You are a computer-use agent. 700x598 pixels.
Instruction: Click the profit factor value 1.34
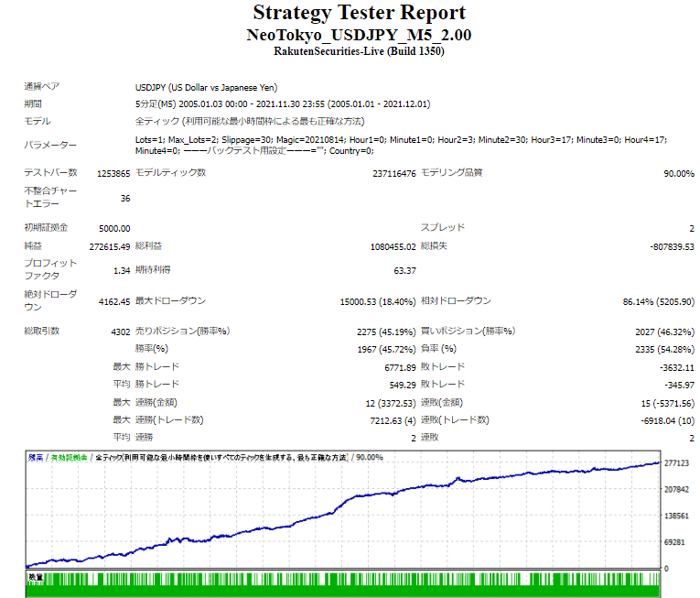coord(122,270)
